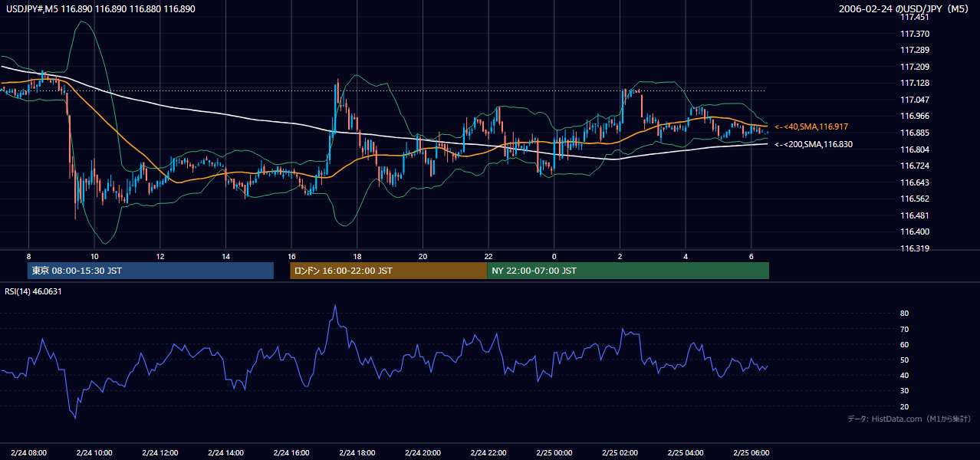The image size is (980, 460).
Task: Click RSI level 30 on axis
Action: point(904,391)
